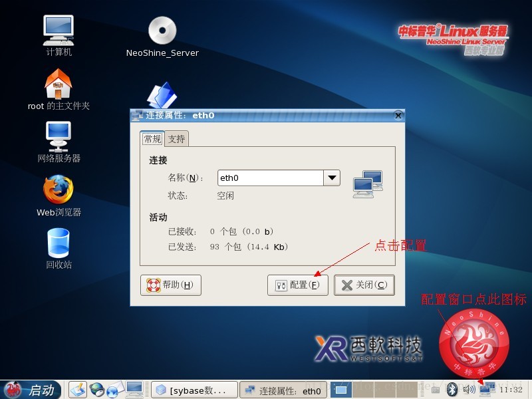Click the 配置(F) configure button
Screen dimensions: 532x399
tap(297, 285)
